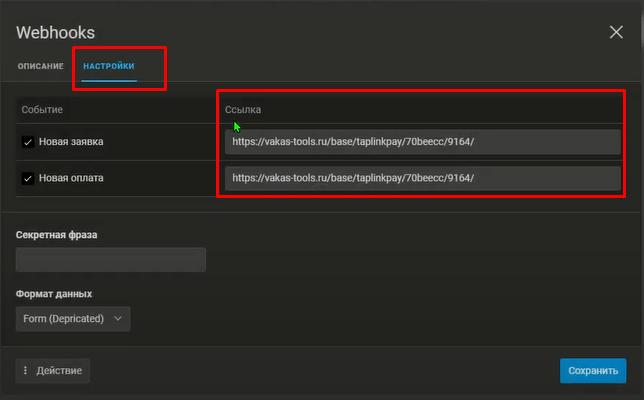The height and width of the screenshot is (400, 644).
Task: Select the НАСТРОЙКИ tab
Action: 109,66
